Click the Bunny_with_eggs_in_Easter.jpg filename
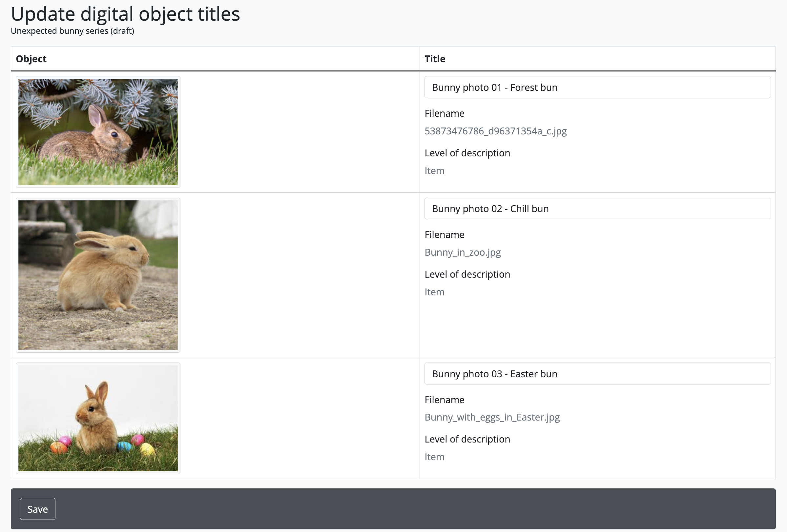 coord(492,417)
